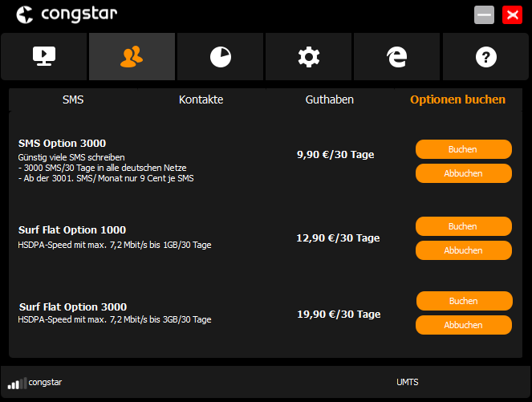This screenshot has height=402, width=532.
Task: Select the contacts people icon
Action: point(132,57)
